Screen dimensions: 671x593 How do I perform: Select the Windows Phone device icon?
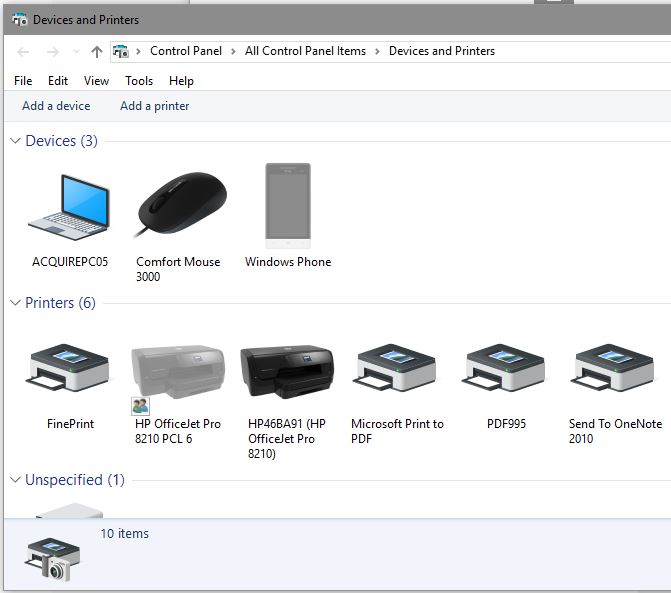(288, 207)
